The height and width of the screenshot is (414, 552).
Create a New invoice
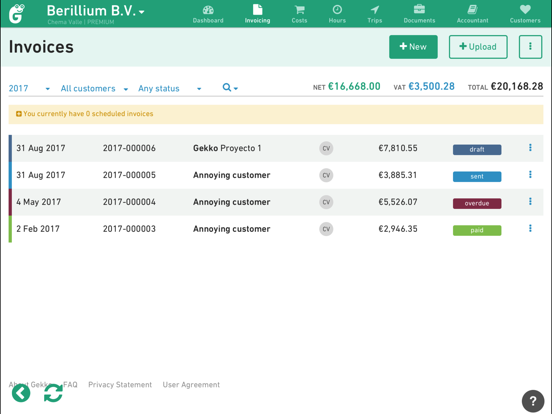413,47
